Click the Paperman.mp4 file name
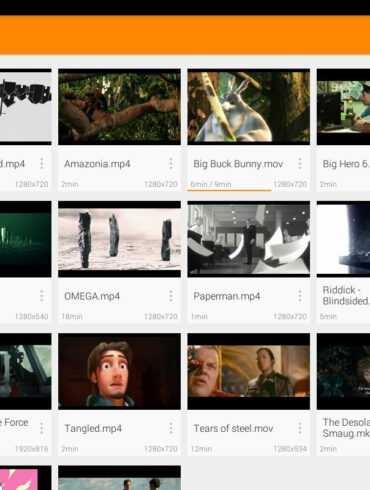The height and width of the screenshot is (490, 370). tap(227, 296)
